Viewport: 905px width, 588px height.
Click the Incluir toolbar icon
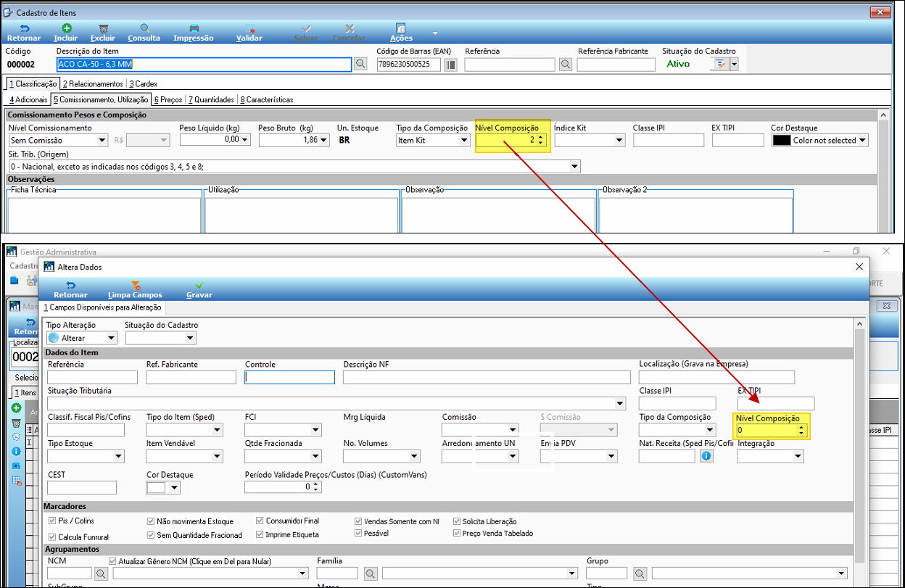pyautogui.click(x=67, y=29)
